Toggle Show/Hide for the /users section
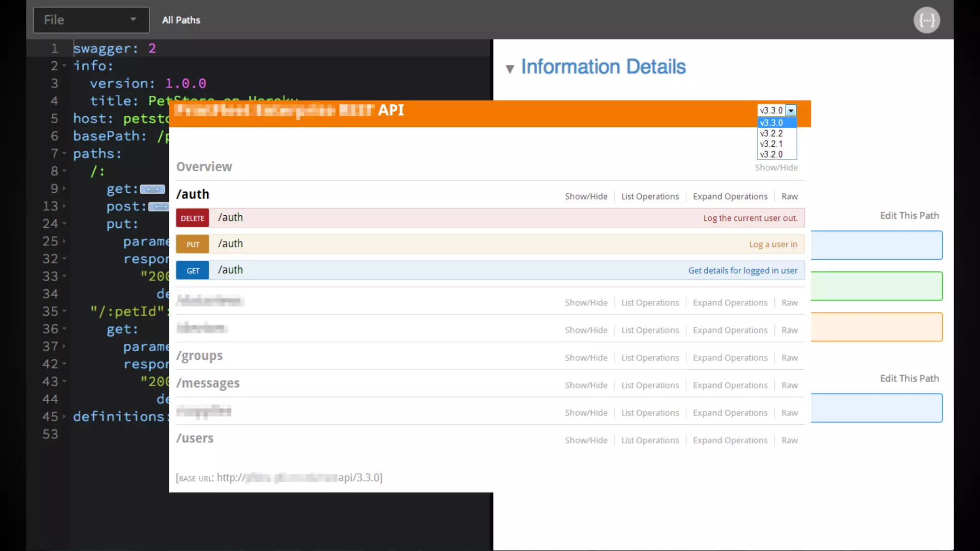 coord(586,441)
